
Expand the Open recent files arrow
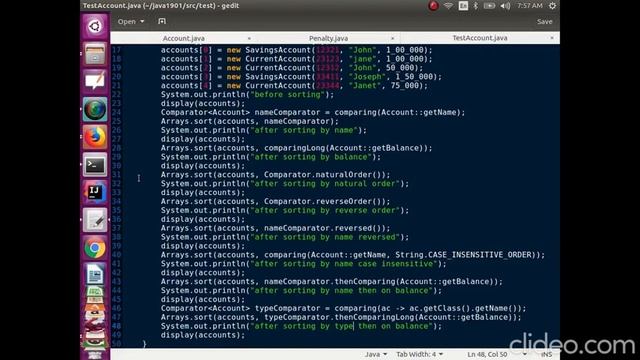point(142,21)
